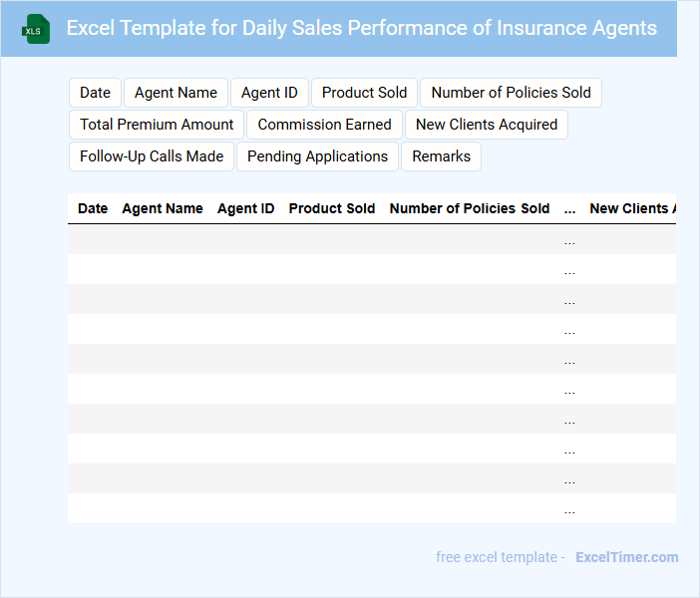The width and height of the screenshot is (700, 598).
Task: Select the New Clients Acquired tag
Action: pyautogui.click(x=487, y=125)
